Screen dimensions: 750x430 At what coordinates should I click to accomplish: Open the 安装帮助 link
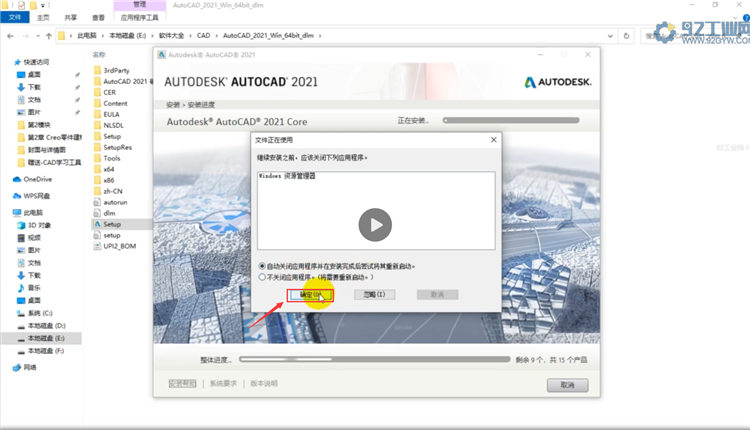(182, 384)
